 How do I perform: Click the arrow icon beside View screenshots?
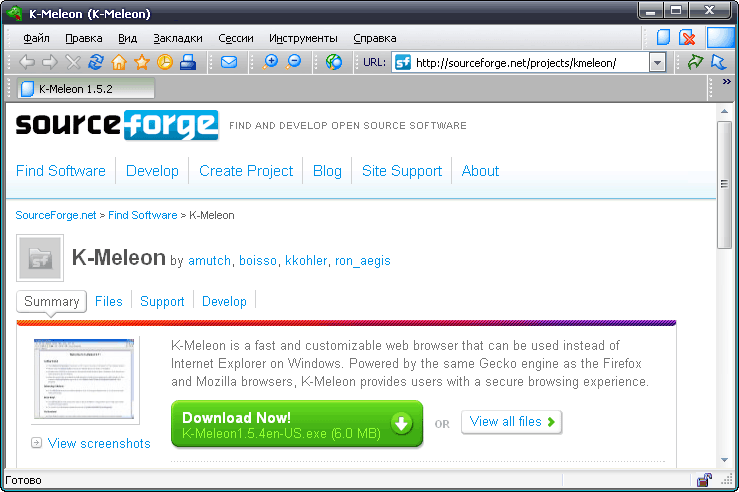coord(36,443)
